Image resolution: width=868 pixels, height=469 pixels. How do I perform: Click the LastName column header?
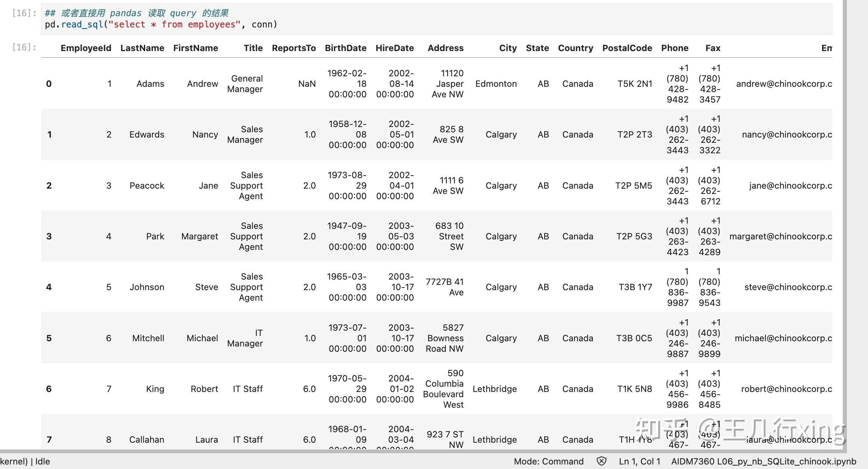pyautogui.click(x=142, y=48)
